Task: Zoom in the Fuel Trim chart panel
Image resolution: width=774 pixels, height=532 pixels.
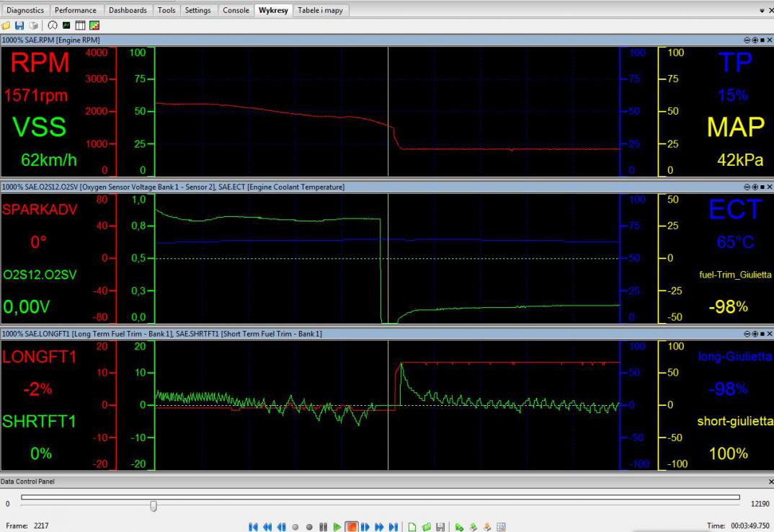Action: pos(755,334)
